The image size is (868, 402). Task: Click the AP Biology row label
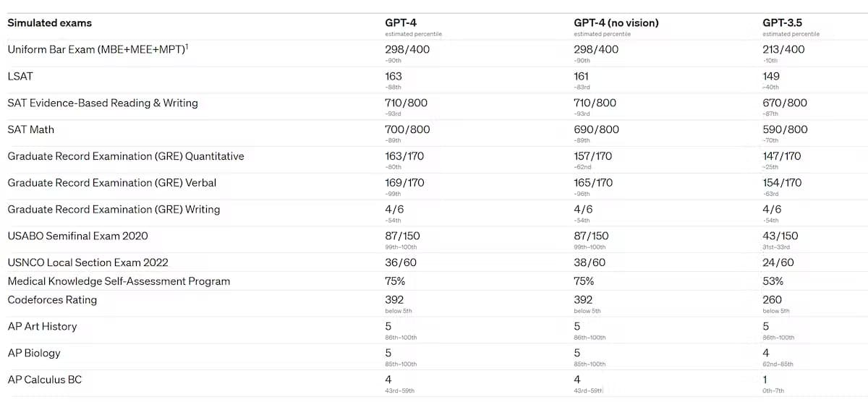pos(34,354)
